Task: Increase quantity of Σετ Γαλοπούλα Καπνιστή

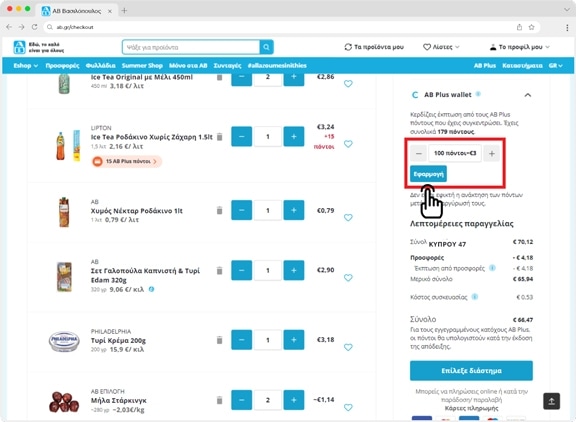Action: point(294,270)
